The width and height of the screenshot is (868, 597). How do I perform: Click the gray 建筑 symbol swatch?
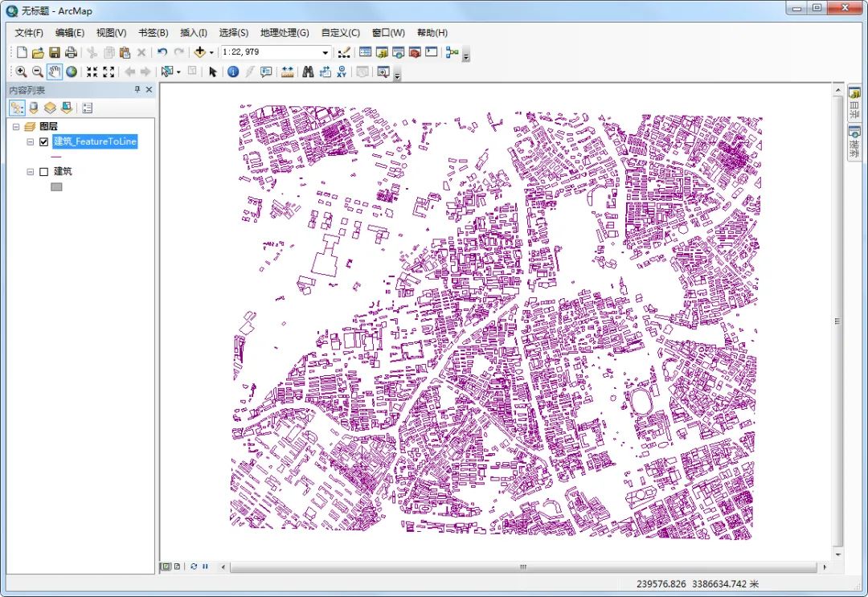click(56, 187)
